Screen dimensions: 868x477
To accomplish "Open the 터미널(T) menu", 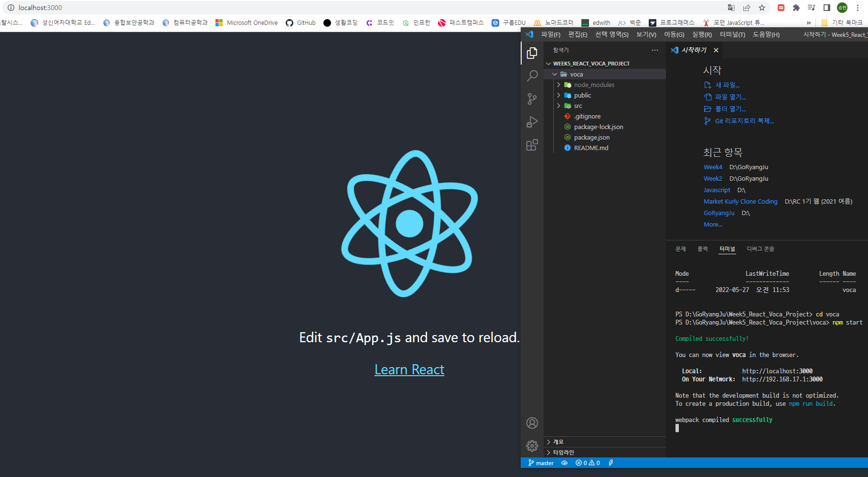I will coord(732,34).
